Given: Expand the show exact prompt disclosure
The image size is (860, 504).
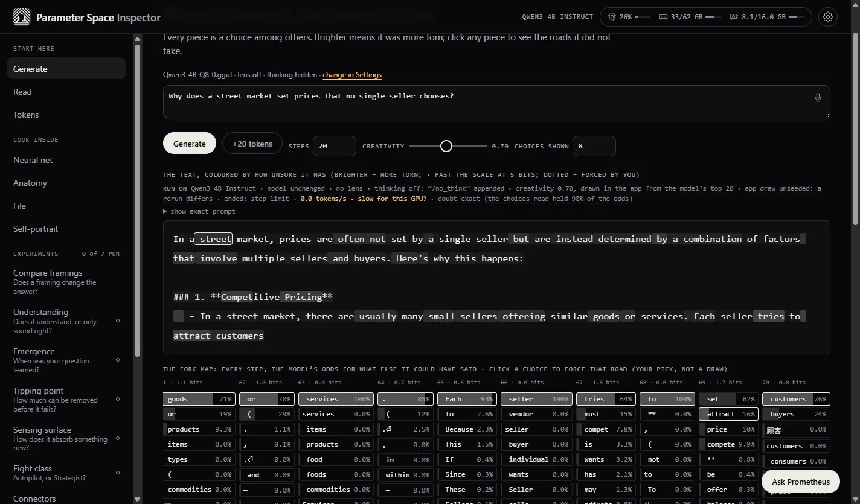Looking at the screenshot, I should pos(199,211).
